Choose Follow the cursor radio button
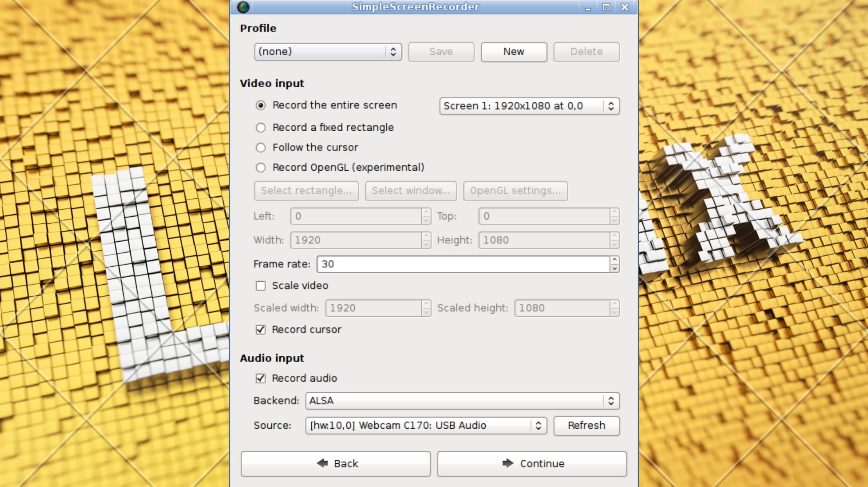The width and height of the screenshot is (868, 487). 261,148
